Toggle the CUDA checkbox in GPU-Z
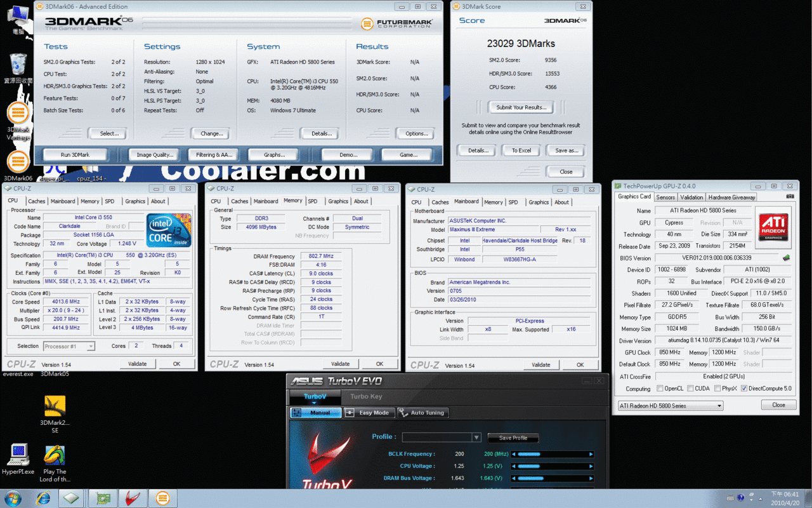The image size is (812, 508). (x=691, y=389)
